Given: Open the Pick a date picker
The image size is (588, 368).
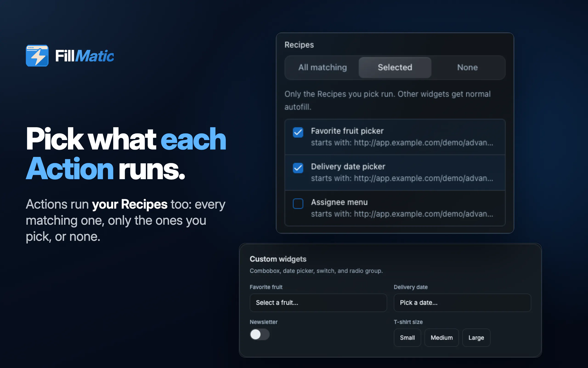Looking at the screenshot, I should point(462,302).
